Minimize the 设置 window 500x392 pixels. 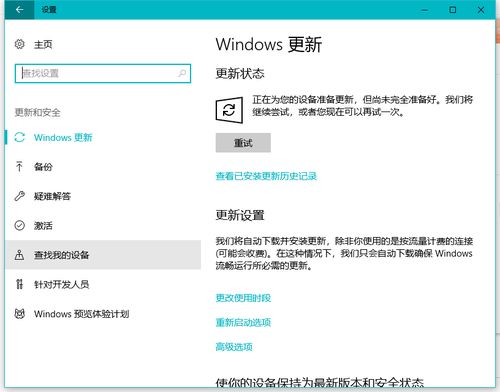click(x=424, y=10)
